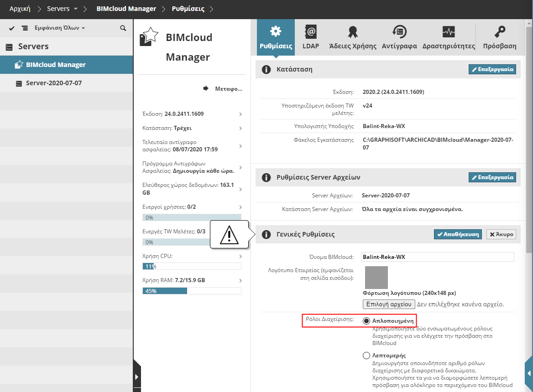Click the Χρήση RAM usage bar
The image size is (533, 392).
pos(192,290)
